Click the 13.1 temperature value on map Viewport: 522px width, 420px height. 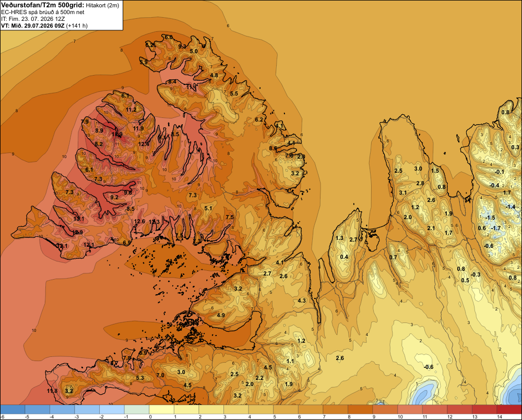(x=79, y=219)
